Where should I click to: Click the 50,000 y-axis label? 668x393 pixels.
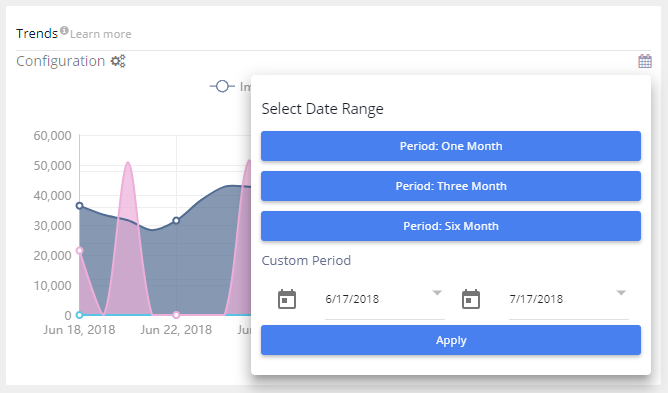(52, 166)
